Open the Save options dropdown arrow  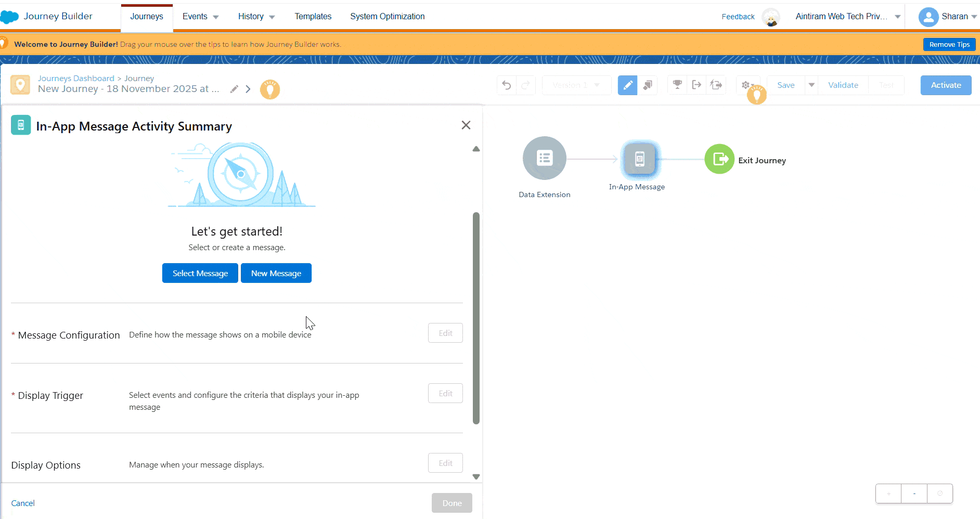[811, 85]
